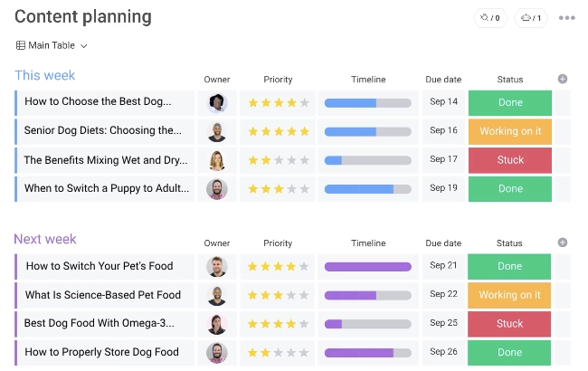The height and width of the screenshot is (371, 588).
Task: Open the Stuck status for Sep 25 row
Action: 509,323
